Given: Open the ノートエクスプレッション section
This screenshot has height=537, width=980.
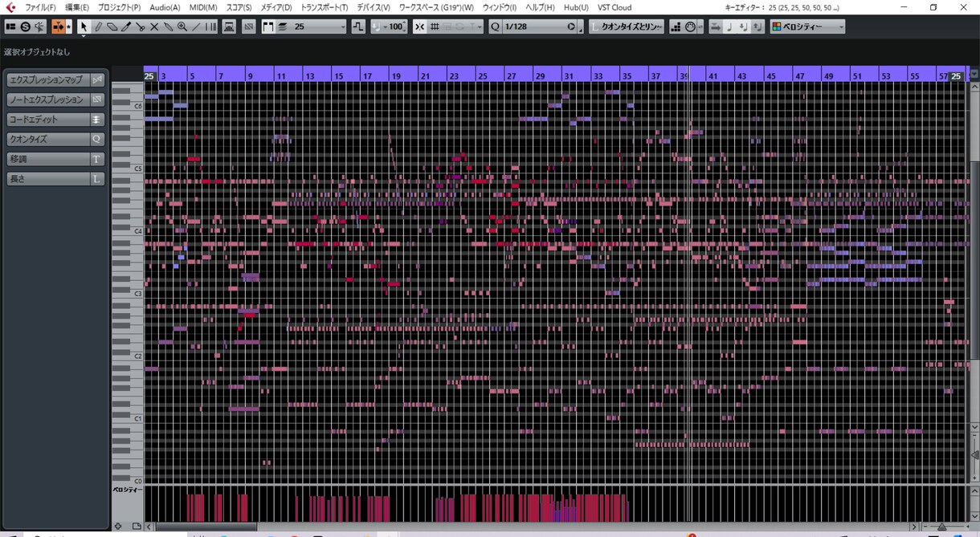Looking at the screenshot, I should (47, 100).
